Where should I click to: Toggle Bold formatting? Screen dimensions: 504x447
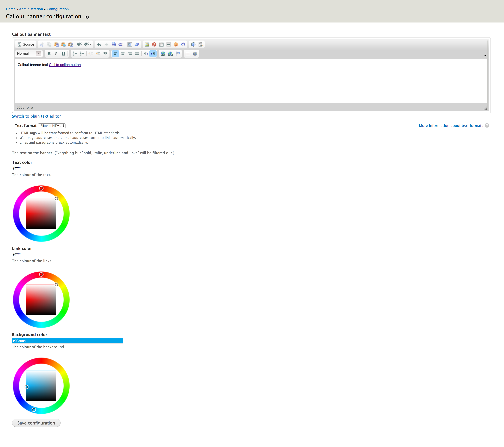point(49,54)
